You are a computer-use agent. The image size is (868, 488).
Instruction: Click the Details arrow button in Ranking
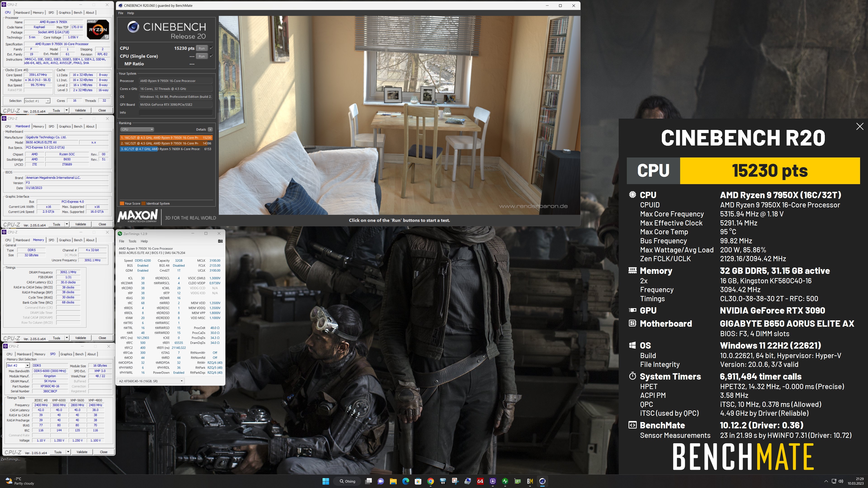[210, 129]
